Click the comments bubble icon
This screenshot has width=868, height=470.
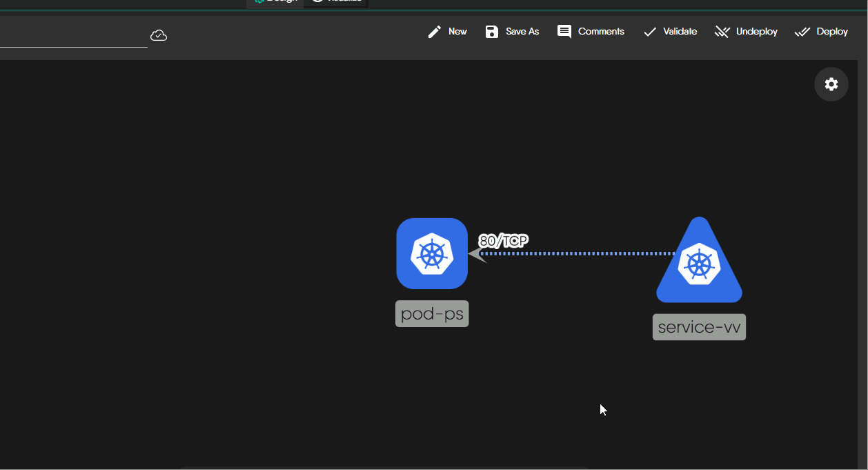point(564,31)
